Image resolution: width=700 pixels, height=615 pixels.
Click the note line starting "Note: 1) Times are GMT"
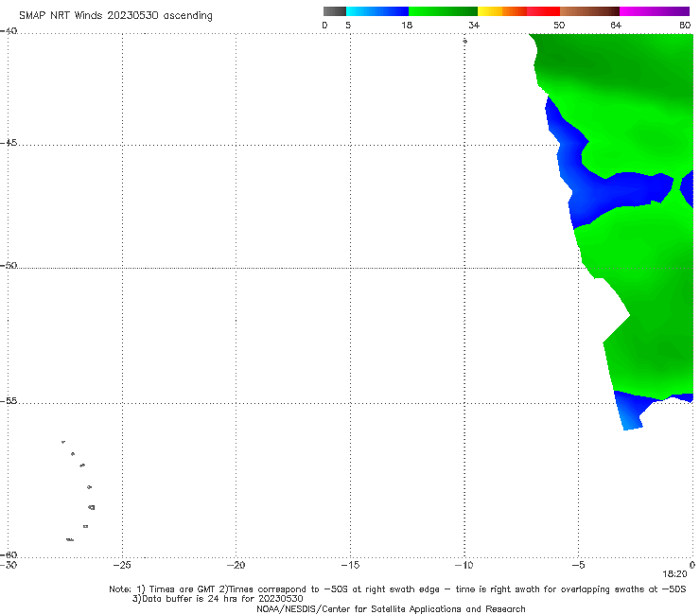coord(397,589)
